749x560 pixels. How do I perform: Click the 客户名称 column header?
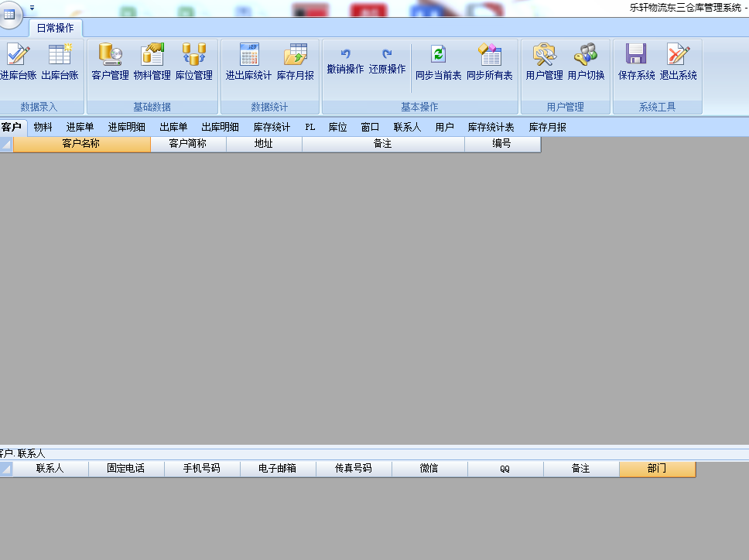[82, 144]
